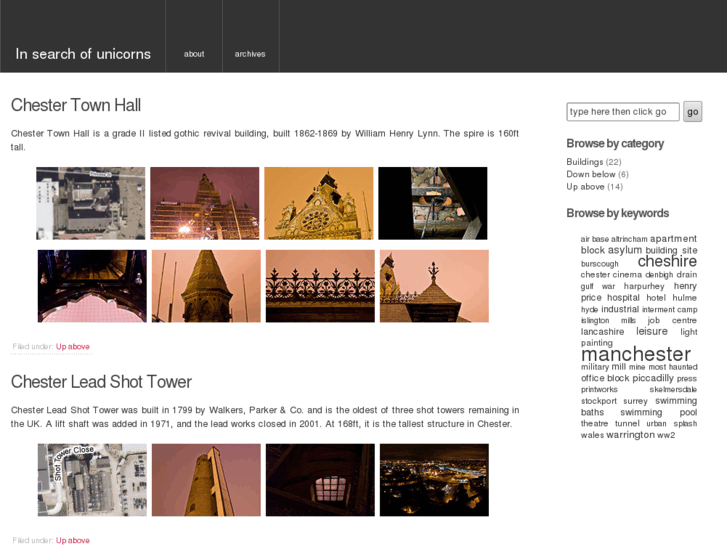Select the manchester keyword tag

tap(635, 354)
